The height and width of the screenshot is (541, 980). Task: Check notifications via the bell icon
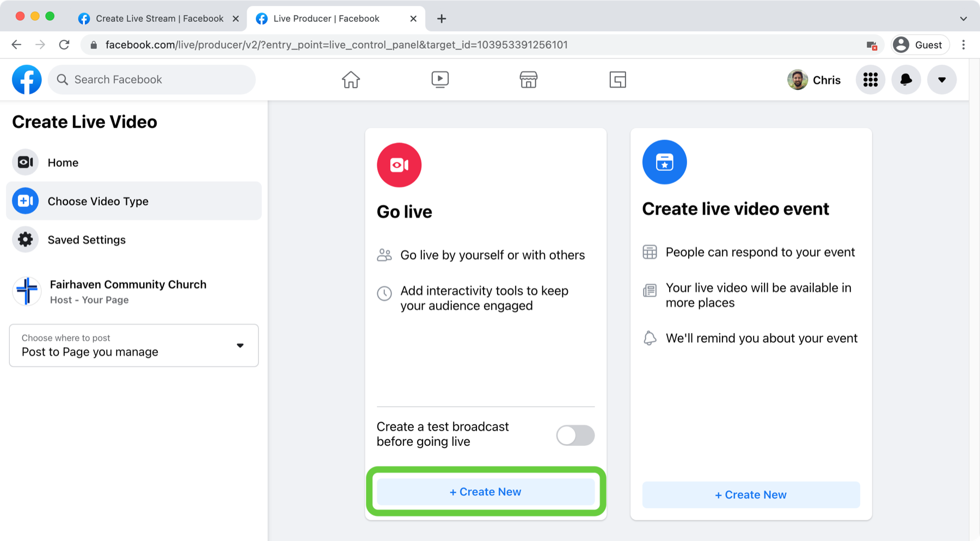pos(906,79)
